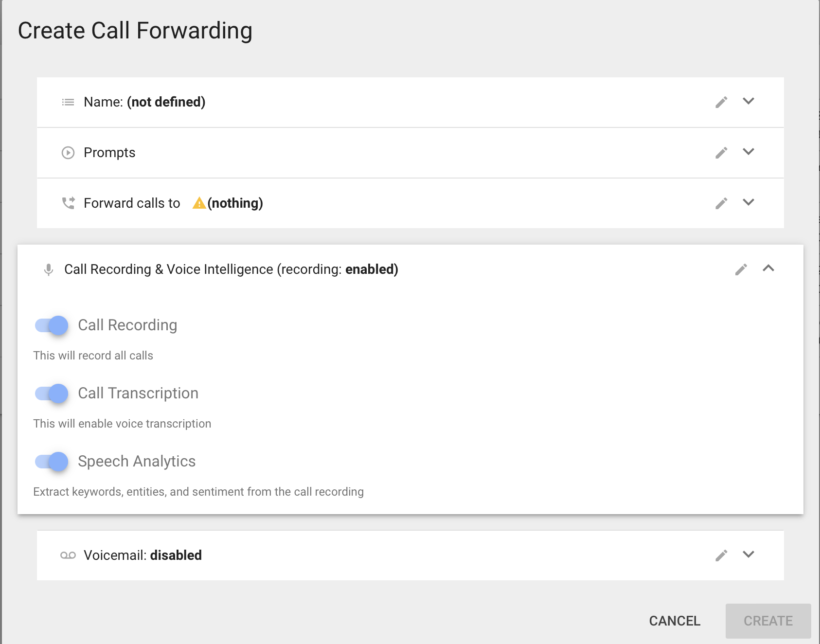The width and height of the screenshot is (820, 644).
Task: Click the Name: (not defined) header text
Action: [x=144, y=102]
